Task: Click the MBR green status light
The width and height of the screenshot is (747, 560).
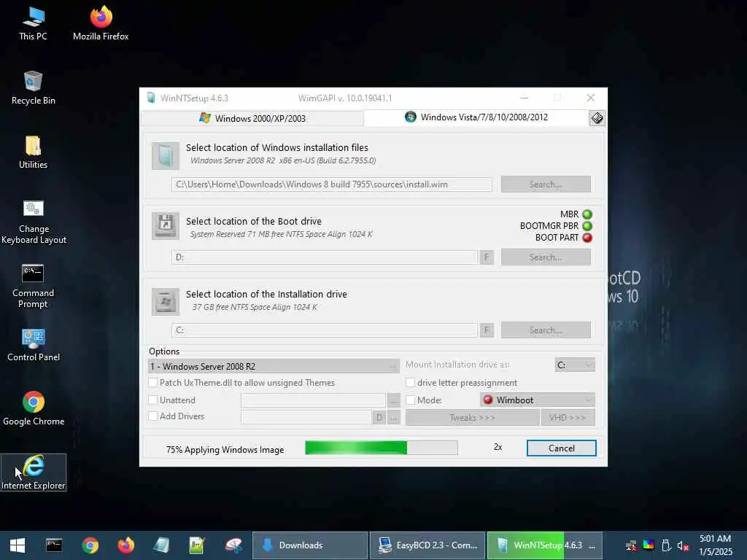Action: coord(587,214)
